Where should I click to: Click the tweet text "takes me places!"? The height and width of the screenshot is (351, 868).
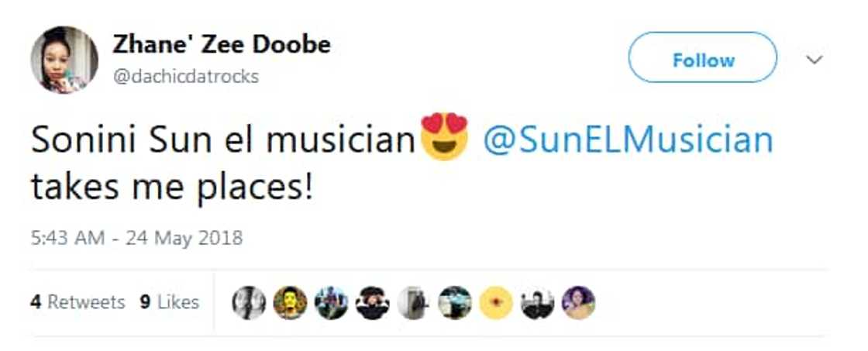click(x=172, y=188)
